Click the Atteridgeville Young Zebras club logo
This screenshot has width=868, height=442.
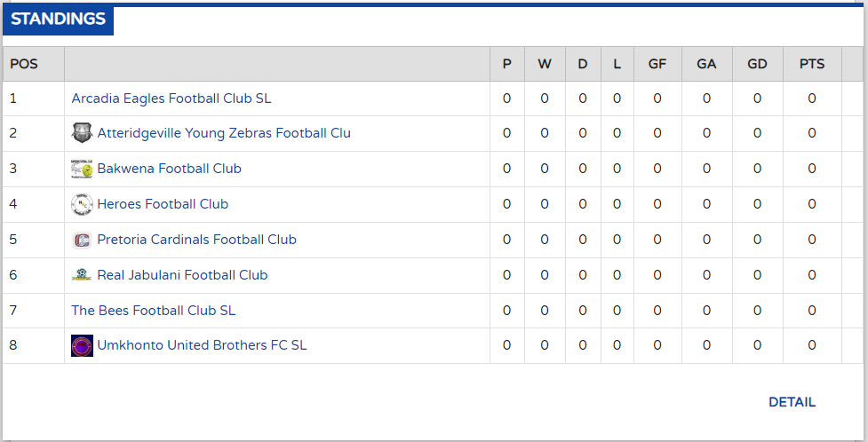[x=82, y=133]
